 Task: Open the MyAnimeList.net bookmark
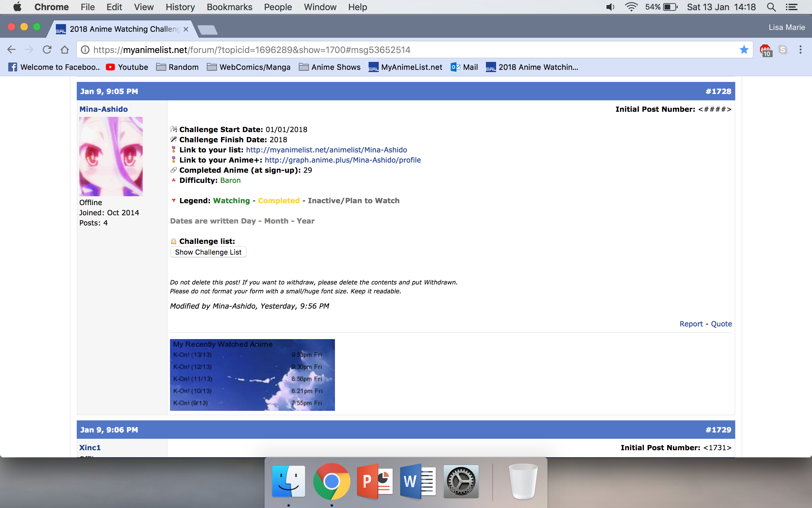point(405,67)
